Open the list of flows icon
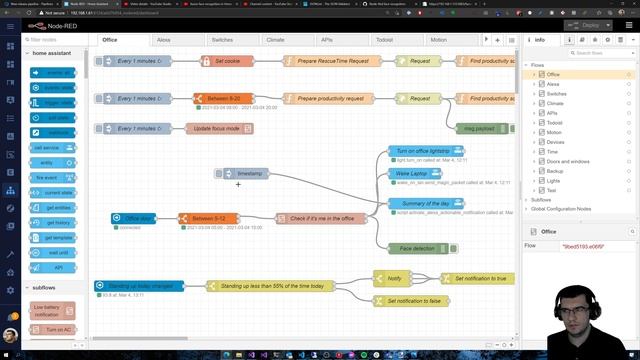Image resolution: width=640 pixels, height=360 pixels. [x=511, y=40]
